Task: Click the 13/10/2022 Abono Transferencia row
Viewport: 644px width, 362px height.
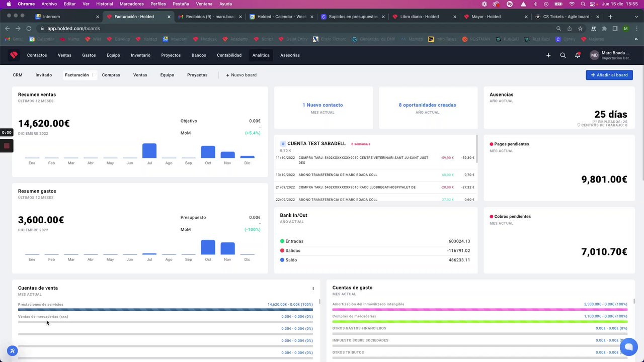Action: tap(375, 175)
